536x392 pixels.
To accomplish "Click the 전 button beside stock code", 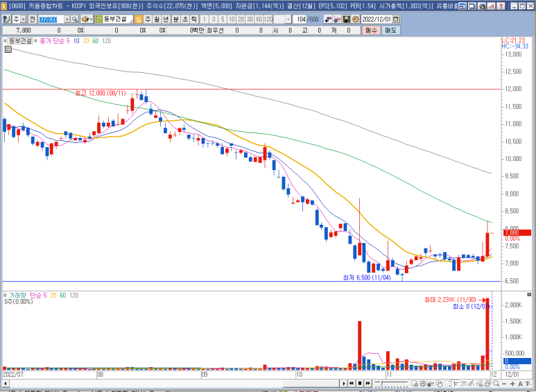I will click(32, 19).
